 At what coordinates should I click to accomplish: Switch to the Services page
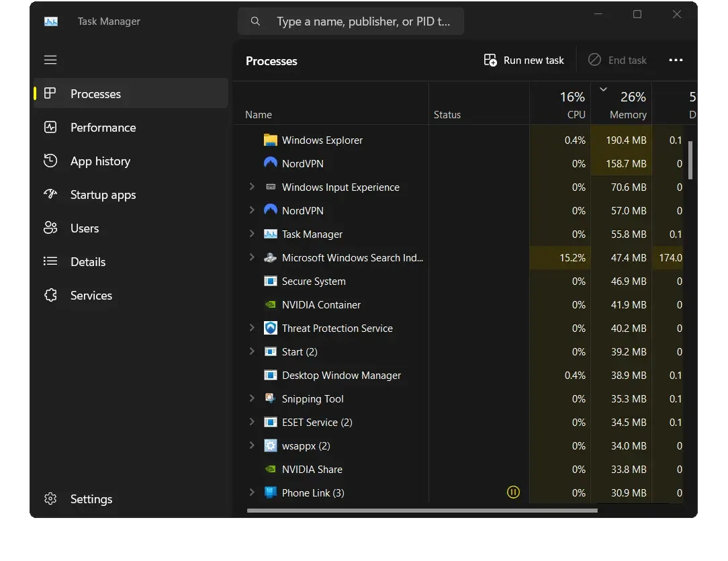(x=131, y=296)
